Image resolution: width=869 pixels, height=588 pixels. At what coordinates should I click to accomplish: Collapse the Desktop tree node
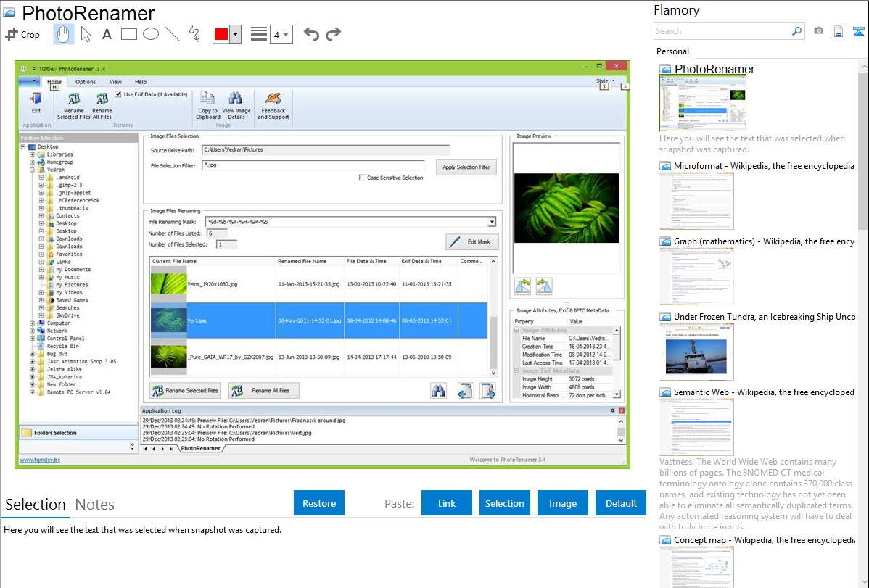(23, 147)
